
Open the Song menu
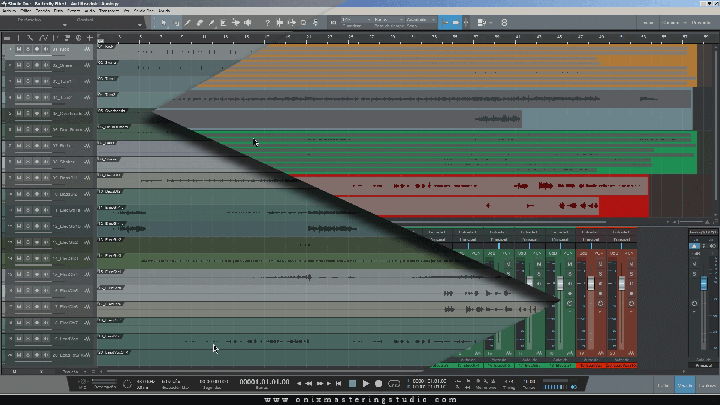coord(43,10)
